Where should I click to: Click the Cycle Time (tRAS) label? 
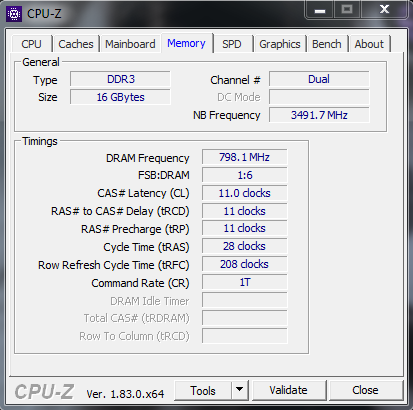pos(146,247)
